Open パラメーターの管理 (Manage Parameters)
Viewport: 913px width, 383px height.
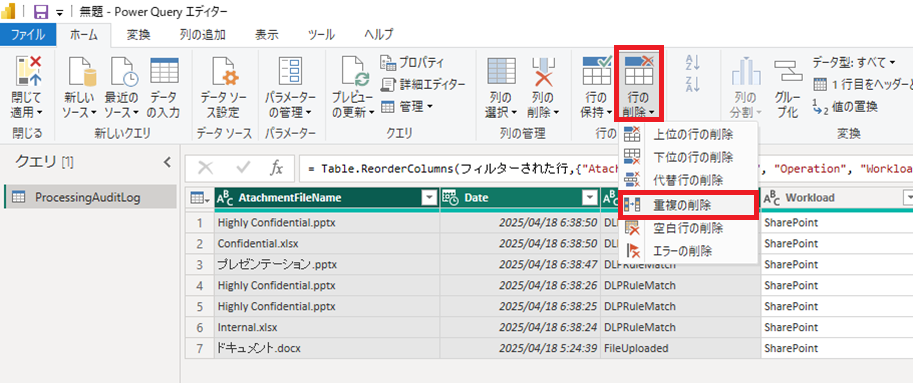pos(289,87)
